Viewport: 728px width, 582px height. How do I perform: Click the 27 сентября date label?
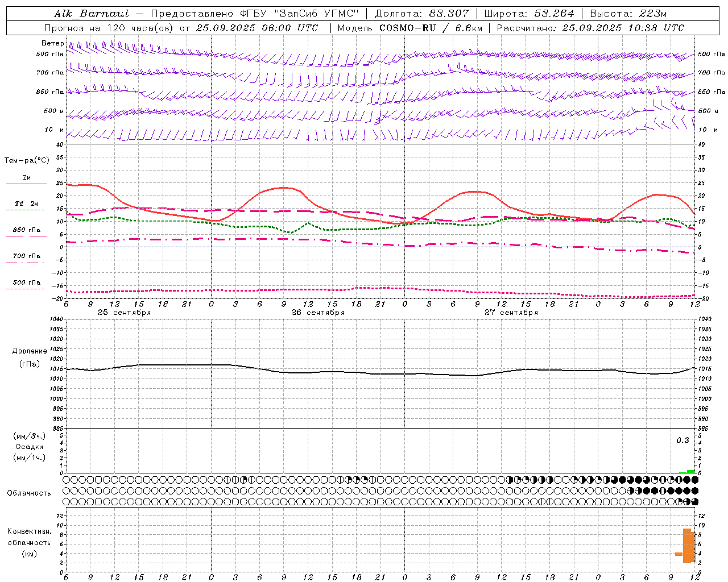pos(511,313)
